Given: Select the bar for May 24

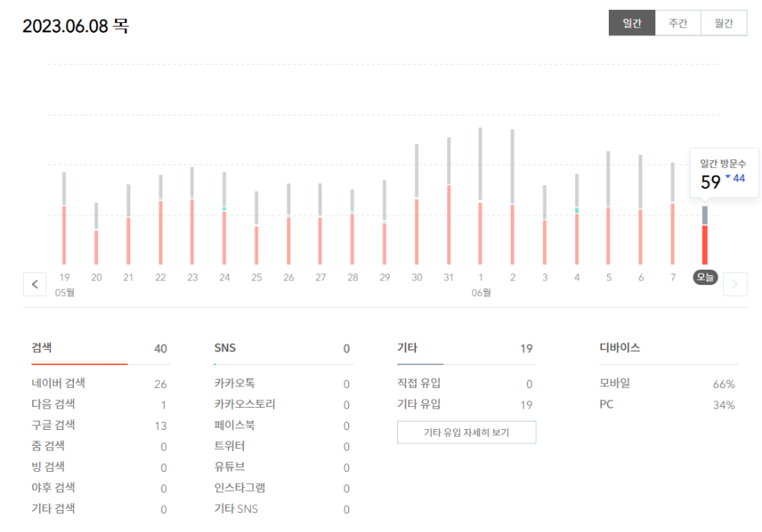Looking at the screenshot, I should point(224,218).
